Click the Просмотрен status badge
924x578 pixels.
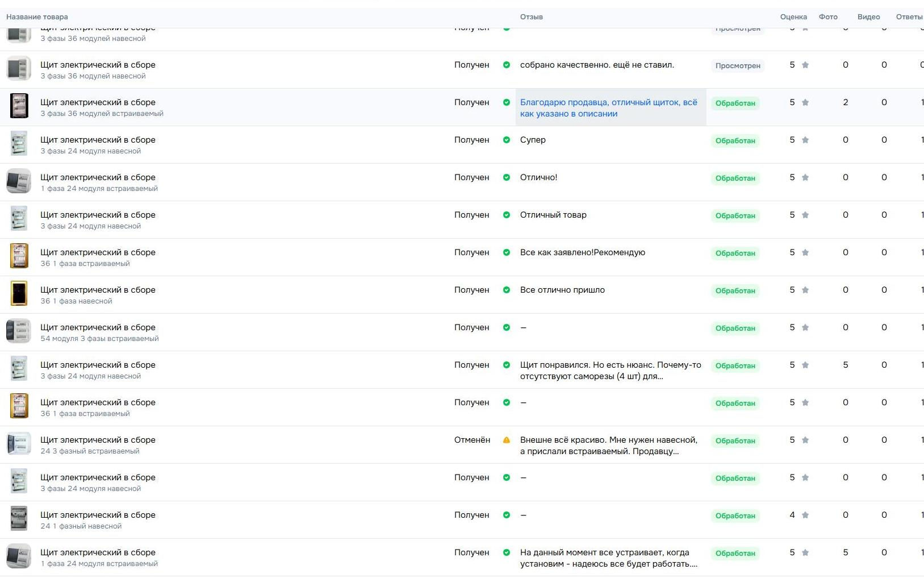pos(737,66)
